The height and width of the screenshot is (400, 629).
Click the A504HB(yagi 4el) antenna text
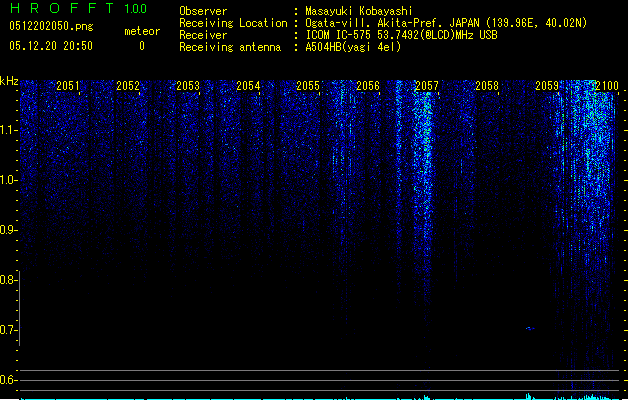pos(353,47)
